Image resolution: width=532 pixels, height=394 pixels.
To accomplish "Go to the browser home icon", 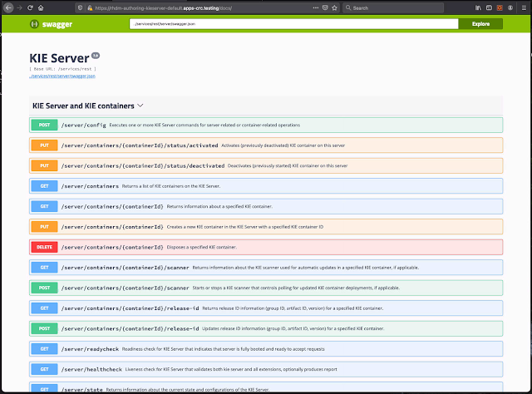I will coord(41,7).
